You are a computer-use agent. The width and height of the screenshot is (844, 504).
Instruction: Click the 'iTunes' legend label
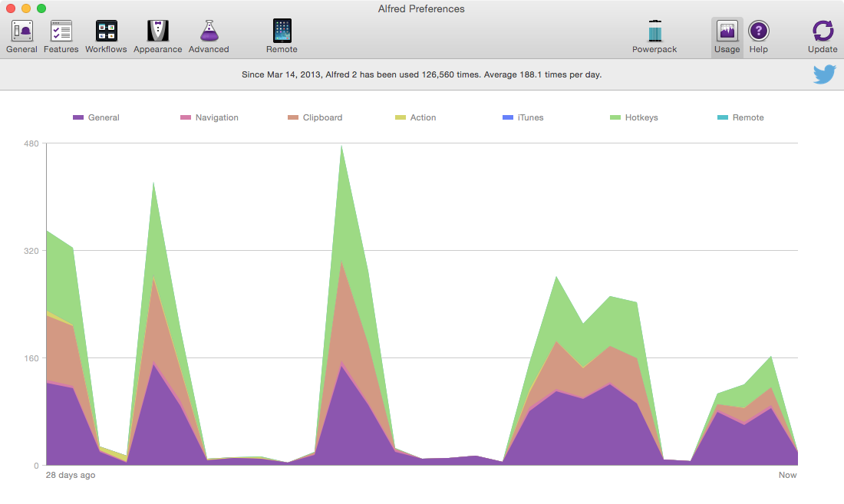[x=531, y=117]
